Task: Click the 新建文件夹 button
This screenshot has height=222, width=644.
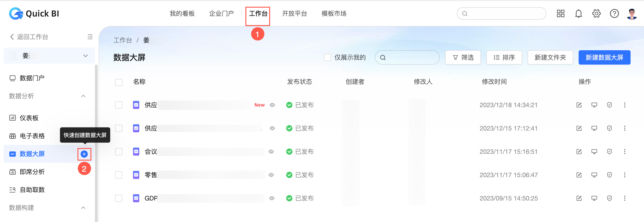Action: tap(550, 58)
